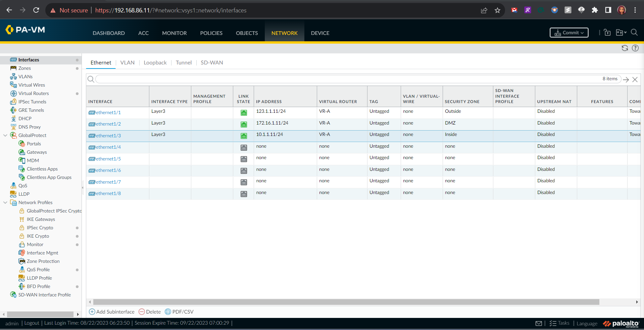Click the Delete icon below the table

pos(149,312)
